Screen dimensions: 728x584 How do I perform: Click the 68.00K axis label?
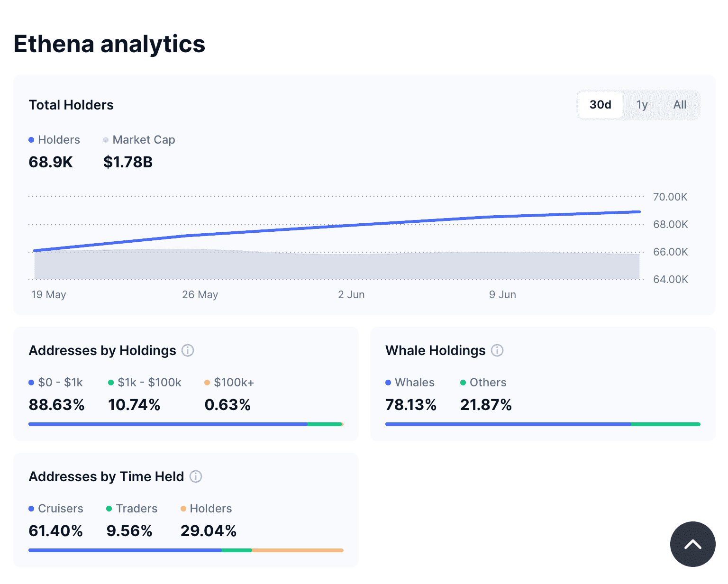tap(670, 224)
